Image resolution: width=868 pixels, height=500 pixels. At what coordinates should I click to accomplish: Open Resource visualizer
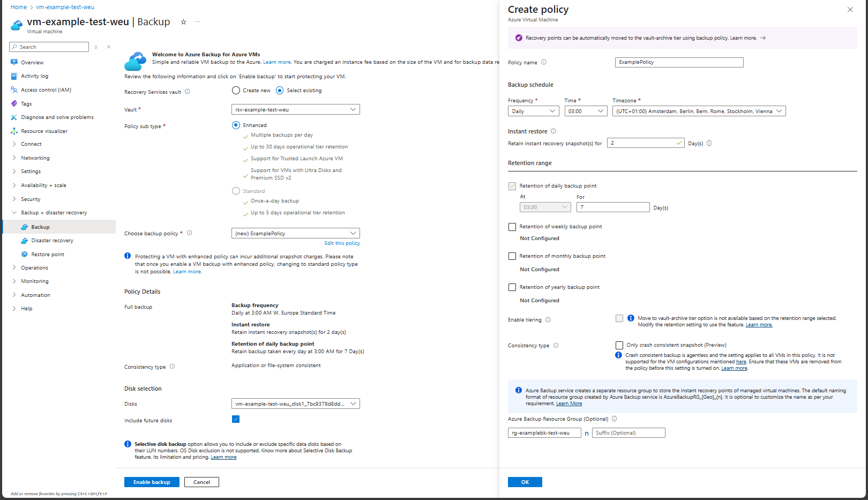44,131
